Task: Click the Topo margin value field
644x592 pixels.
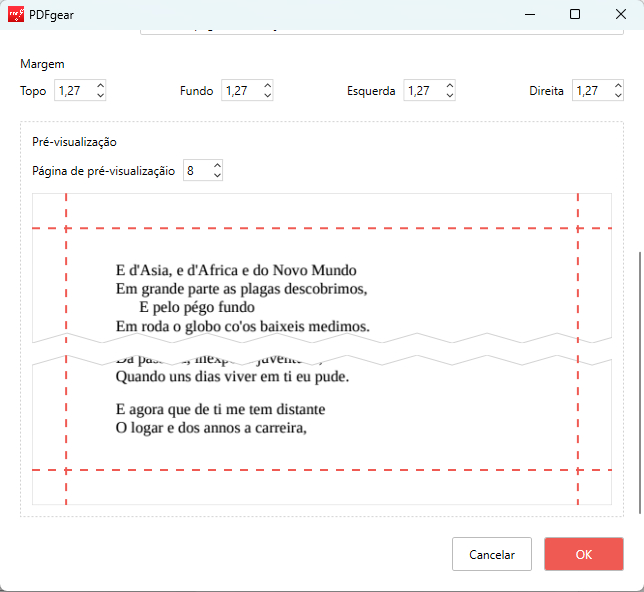Action: click(72, 91)
